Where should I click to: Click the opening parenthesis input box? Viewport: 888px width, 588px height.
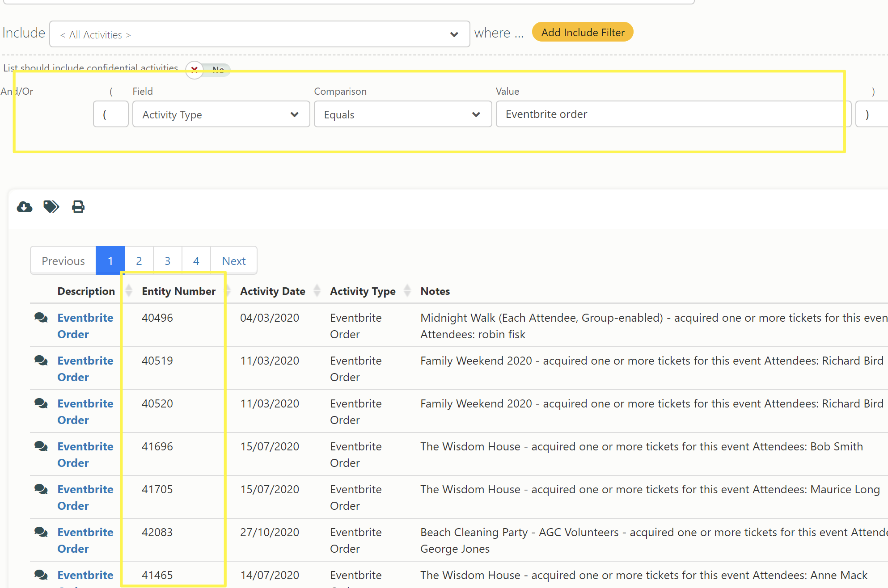point(110,114)
